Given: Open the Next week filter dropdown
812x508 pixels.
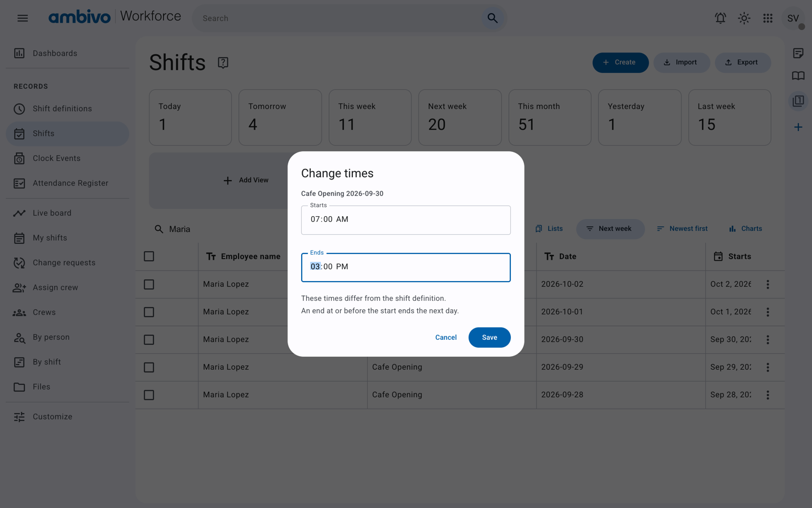Looking at the screenshot, I should click(610, 229).
